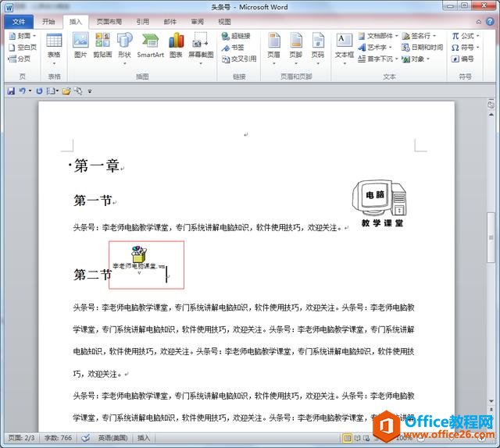The image size is (500, 448).
Task: Open the 剪贴画 clip art pane
Action: 102,45
